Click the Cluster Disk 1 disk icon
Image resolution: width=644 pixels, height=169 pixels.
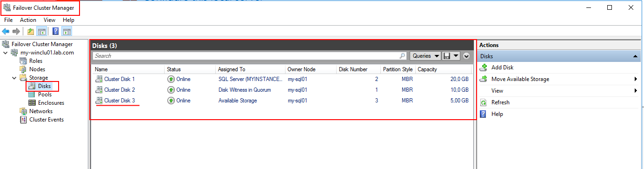pyautogui.click(x=99, y=79)
